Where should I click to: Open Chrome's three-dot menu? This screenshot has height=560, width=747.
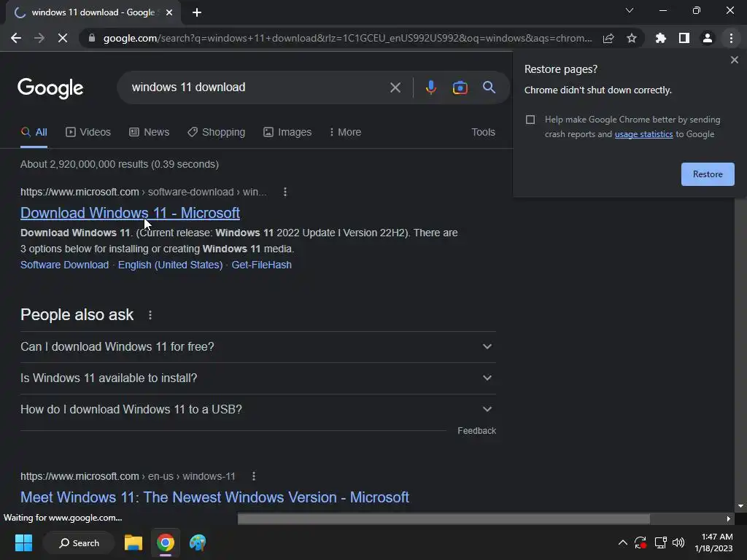coord(731,38)
